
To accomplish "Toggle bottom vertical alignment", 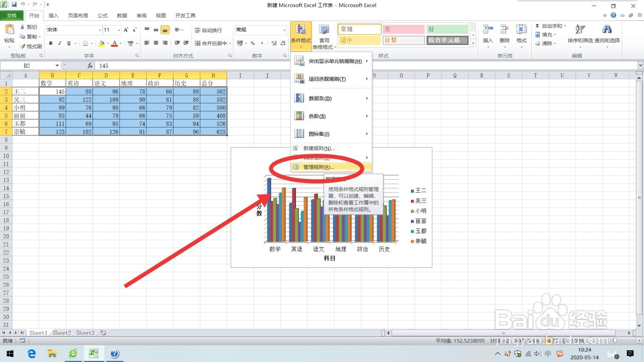I will click(x=165, y=30).
